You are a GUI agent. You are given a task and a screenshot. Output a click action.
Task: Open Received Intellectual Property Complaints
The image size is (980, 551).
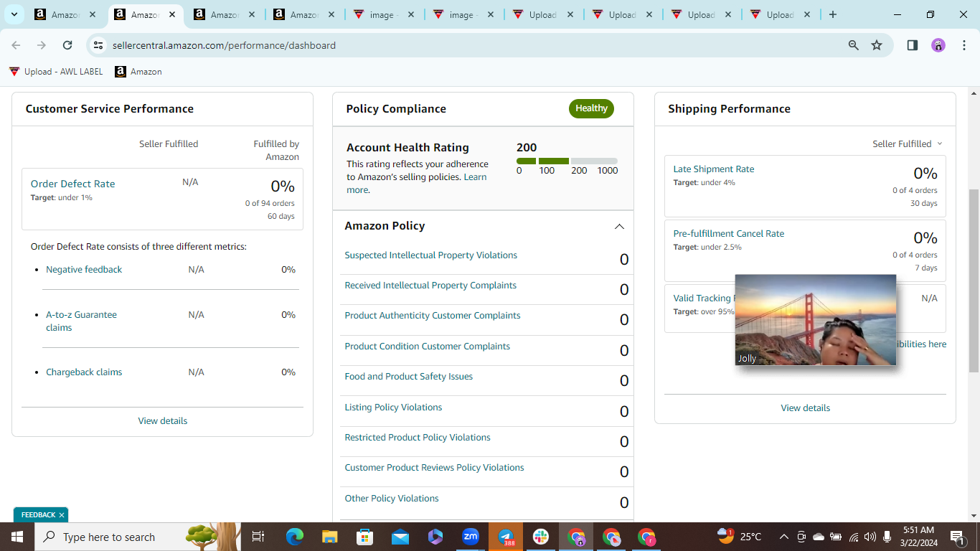[x=430, y=286]
